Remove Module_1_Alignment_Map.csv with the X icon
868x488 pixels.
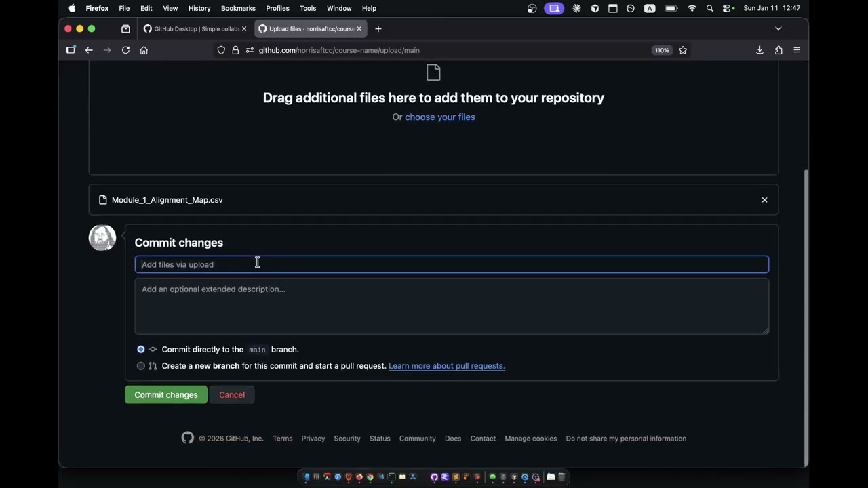point(764,200)
